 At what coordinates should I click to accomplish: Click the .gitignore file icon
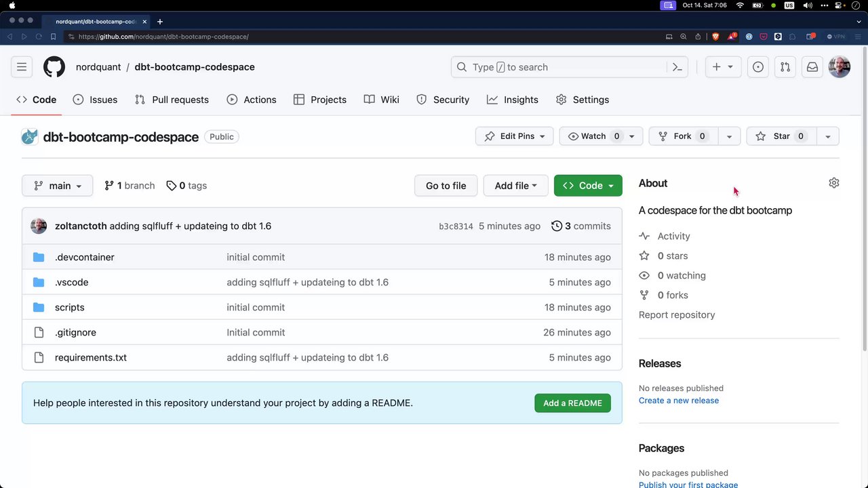pyautogui.click(x=39, y=333)
